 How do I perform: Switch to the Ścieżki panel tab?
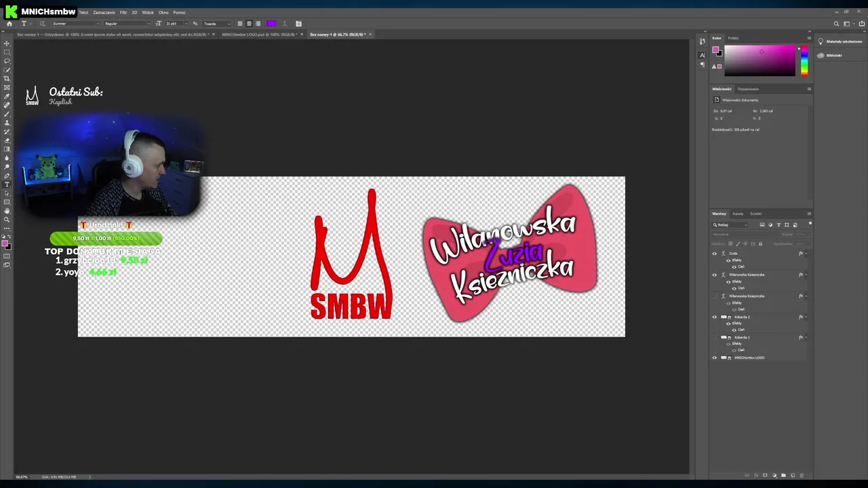[755, 213]
